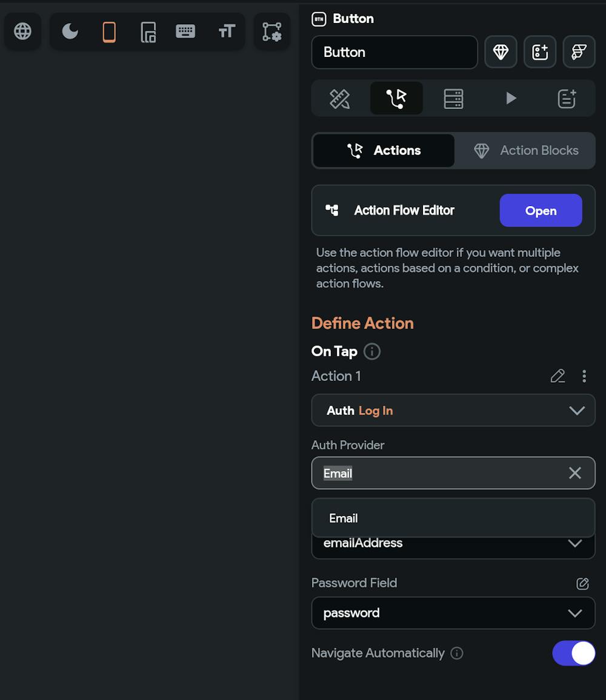Click the diamond component icon beside name
The height and width of the screenshot is (700, 606).
(501, 53)
